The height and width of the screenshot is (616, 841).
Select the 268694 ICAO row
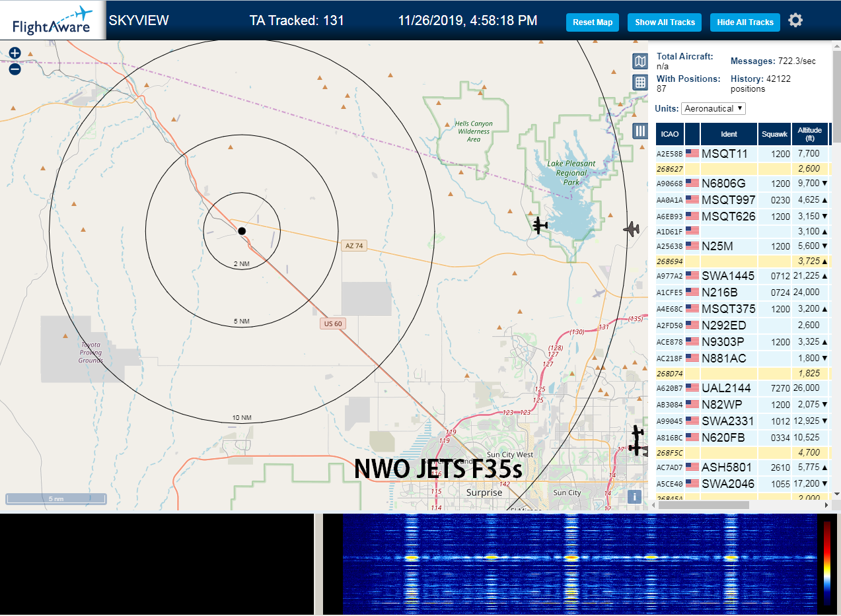(x=743, y=261)
